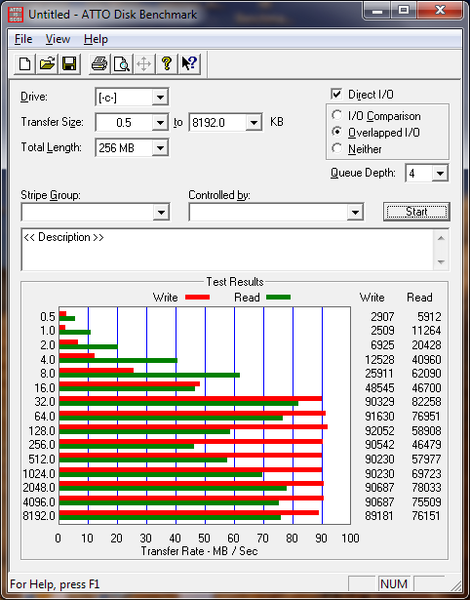Open maximum Transfer Size dropdown showing 8192.0
Screen dimensions: 470x600
(x=253, y=123)
